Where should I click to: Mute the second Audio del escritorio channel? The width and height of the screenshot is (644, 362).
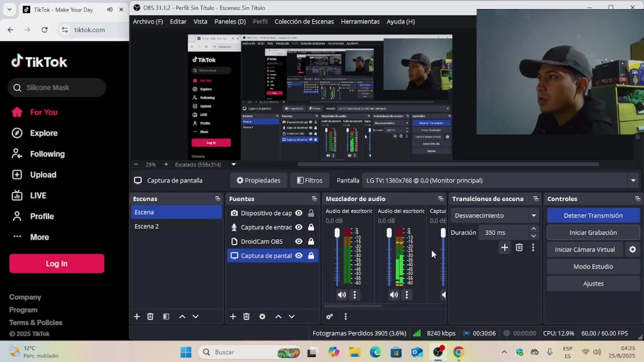(394, 295)
